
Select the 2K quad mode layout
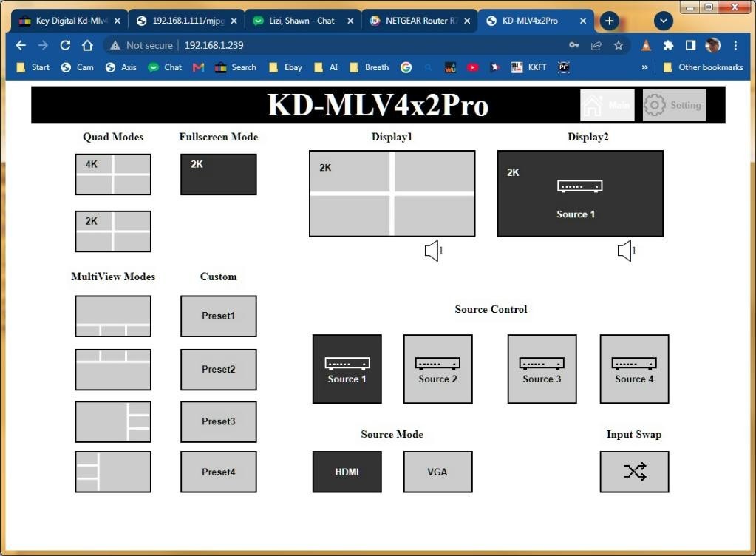[113, 231]
